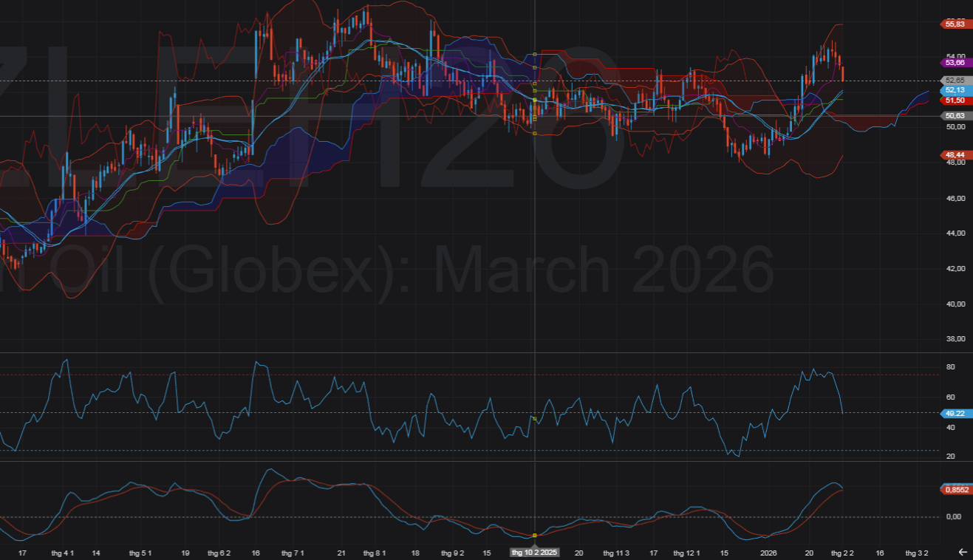Click the red 55,83 price label
973x560 pixels.
(955, 24)
